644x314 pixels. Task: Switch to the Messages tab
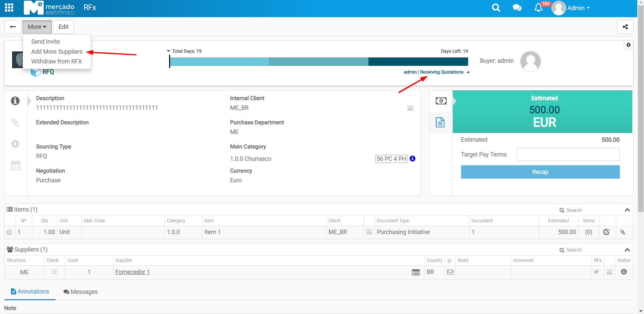[x=81, y=292]
